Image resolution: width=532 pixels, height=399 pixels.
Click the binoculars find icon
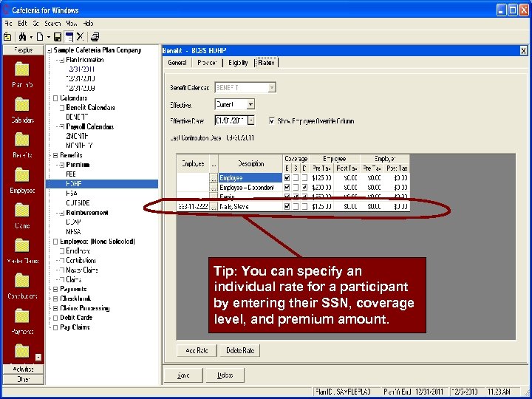(22, 37)
